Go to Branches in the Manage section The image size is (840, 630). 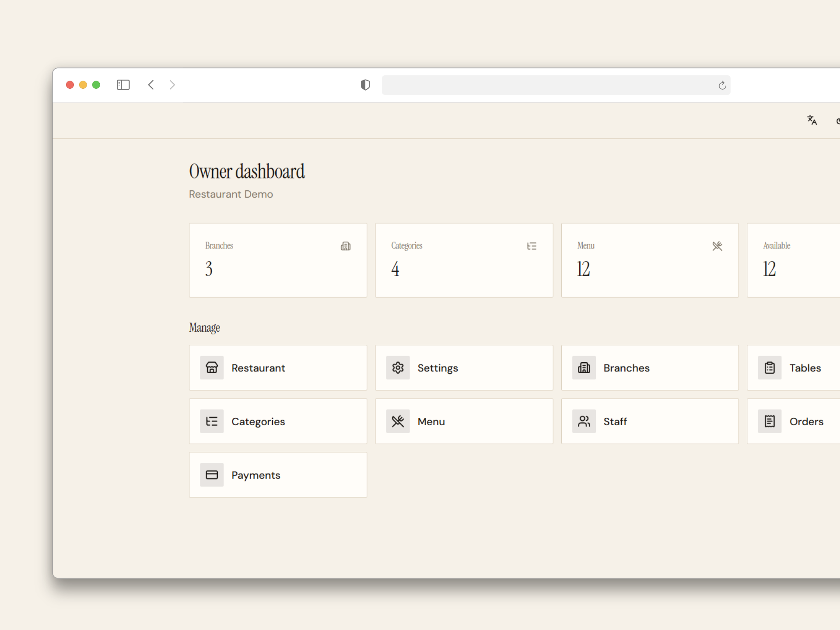pos(650,367)
